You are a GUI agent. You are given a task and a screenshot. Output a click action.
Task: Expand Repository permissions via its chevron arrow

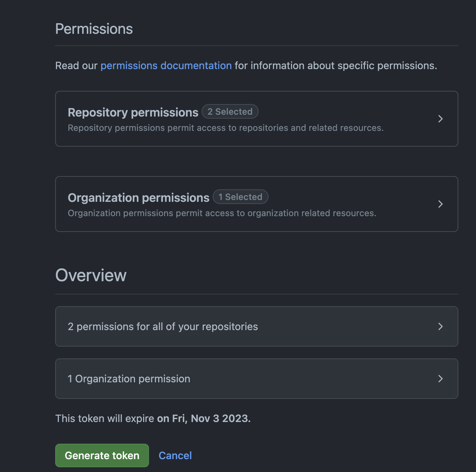tap(440, 119)
